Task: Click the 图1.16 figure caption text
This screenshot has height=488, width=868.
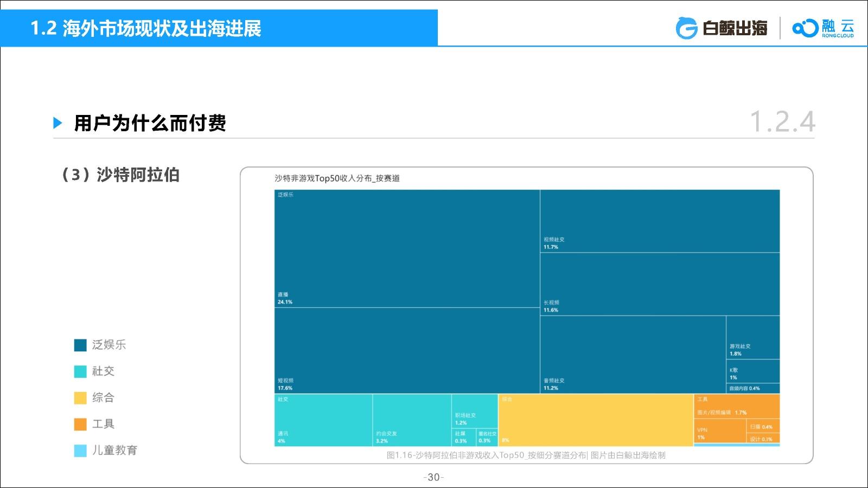Action: [x=526, y=455]
